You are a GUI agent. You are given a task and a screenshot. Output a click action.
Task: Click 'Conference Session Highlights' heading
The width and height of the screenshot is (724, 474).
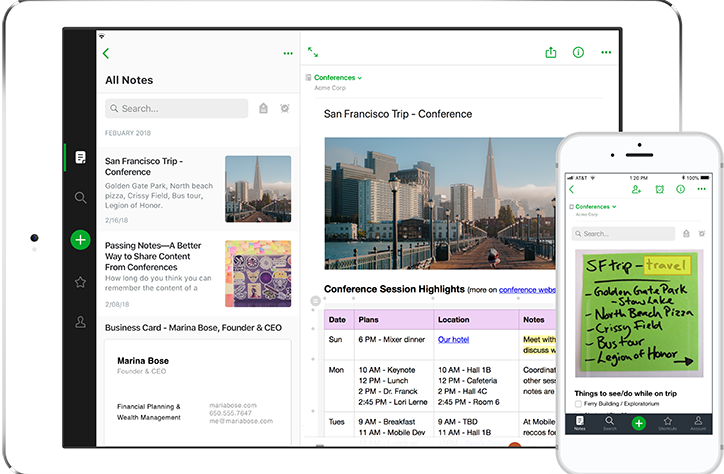[394, 289]
